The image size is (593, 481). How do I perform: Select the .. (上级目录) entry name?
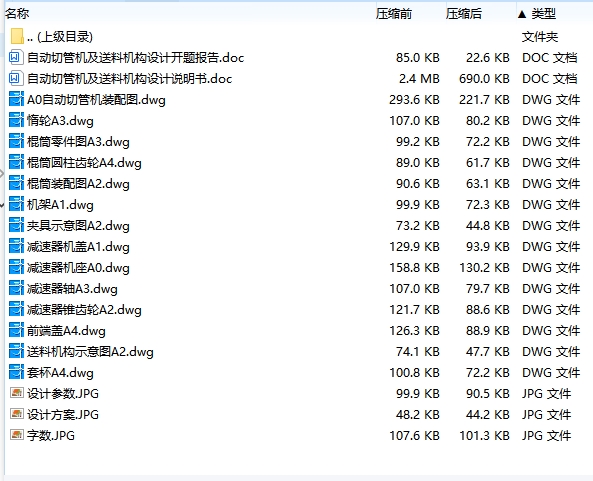point(60,37)
